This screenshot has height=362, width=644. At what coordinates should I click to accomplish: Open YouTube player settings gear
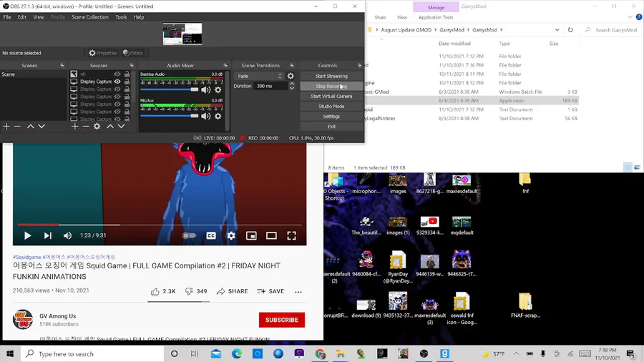click(231, 235)
